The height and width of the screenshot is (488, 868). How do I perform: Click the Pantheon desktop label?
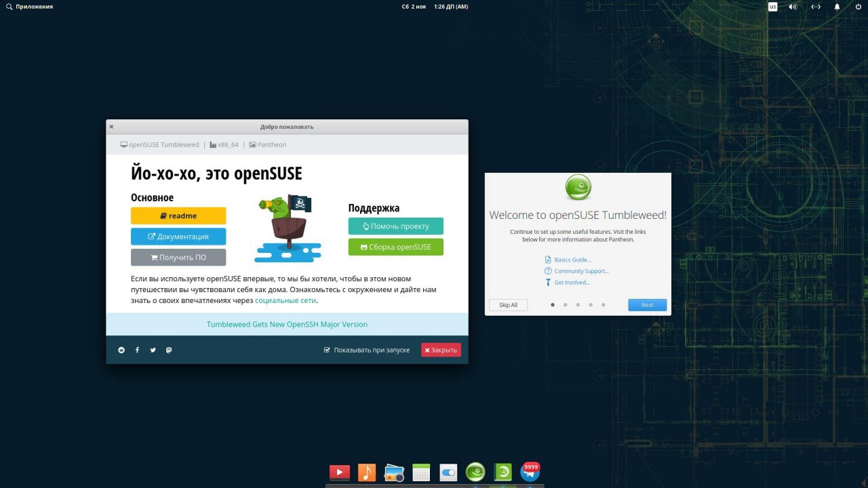pos(268,144)
